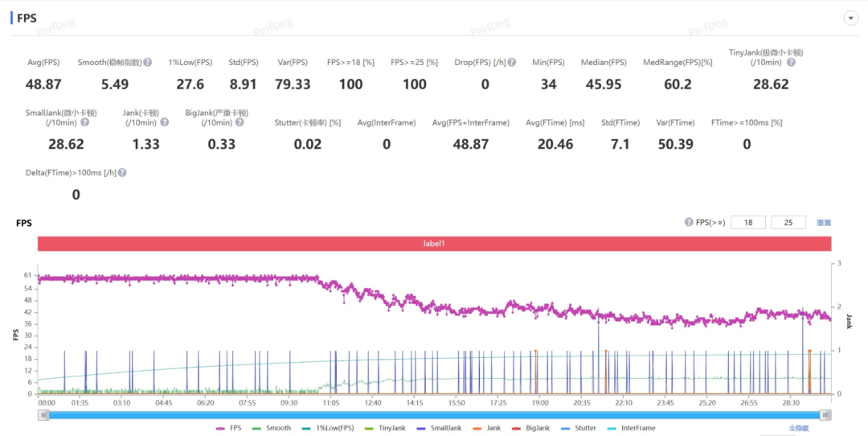Toggle the InterFrame series in the legend
Viewport: 868px width, 436px height.
631,428
